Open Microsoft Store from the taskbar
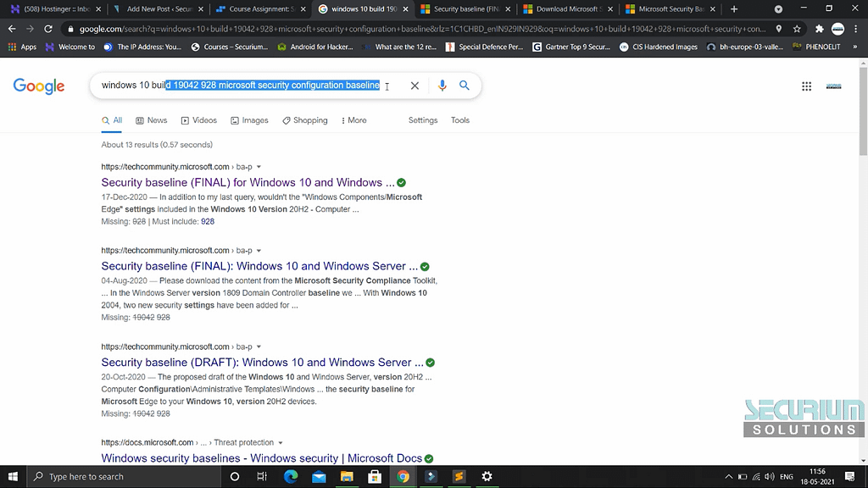Screen dimensions: 868x488 point(375,476)
